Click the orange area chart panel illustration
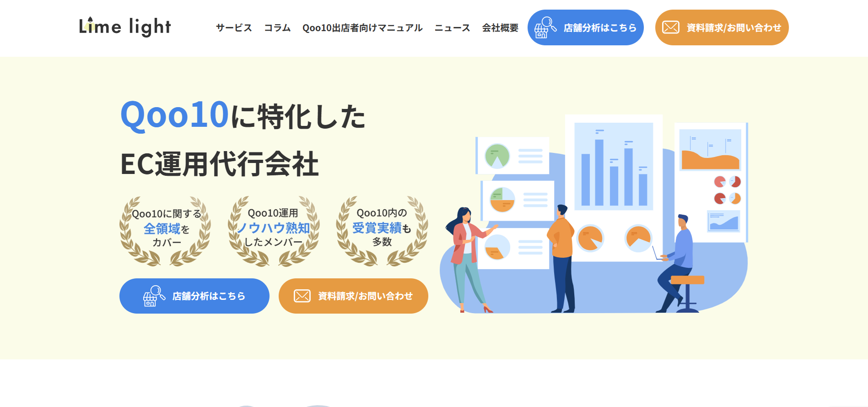Viewport: 868px width, 407px height. [710, 150]
